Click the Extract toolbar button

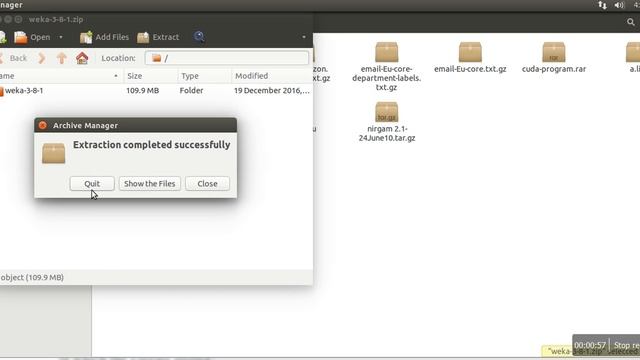point(158,37)
